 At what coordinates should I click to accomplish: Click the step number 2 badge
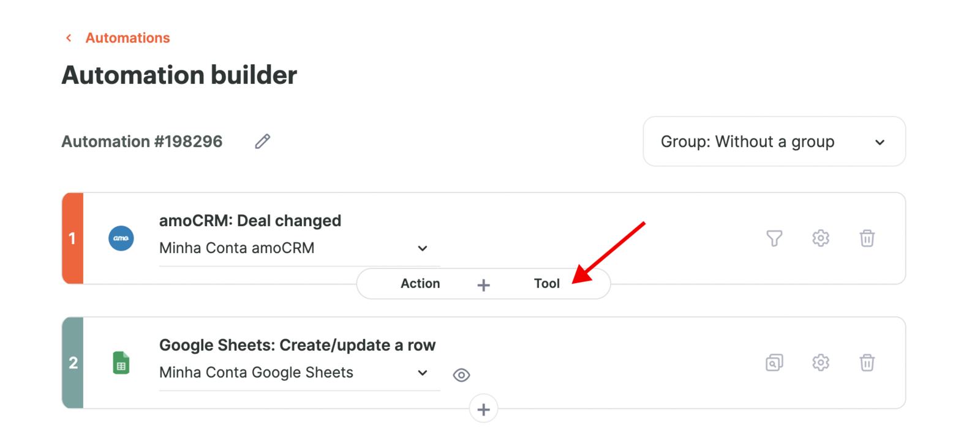click(x=73, y=363)
